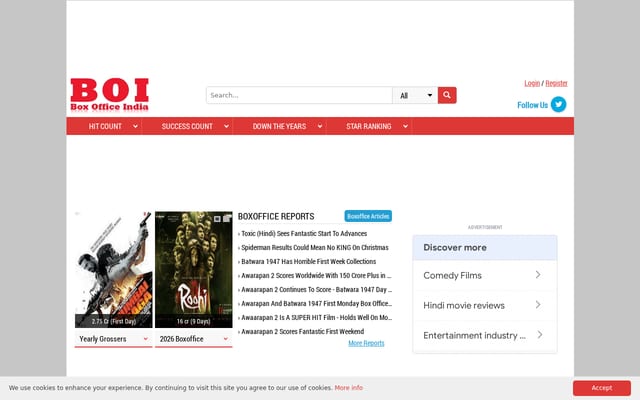Select Comedy Films in Discover more
This screenshot has width=640, height=400.
[485, 276]
